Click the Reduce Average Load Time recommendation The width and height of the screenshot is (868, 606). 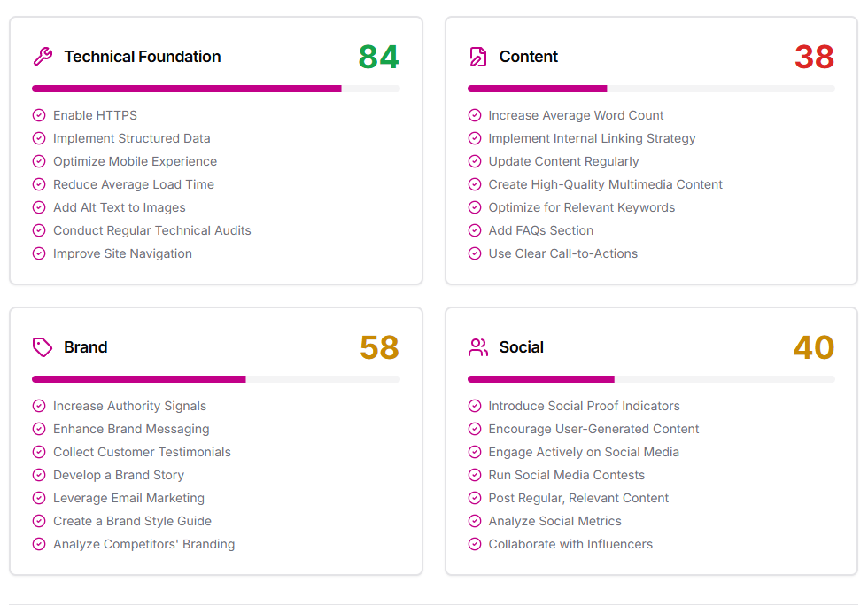(134, 184)
